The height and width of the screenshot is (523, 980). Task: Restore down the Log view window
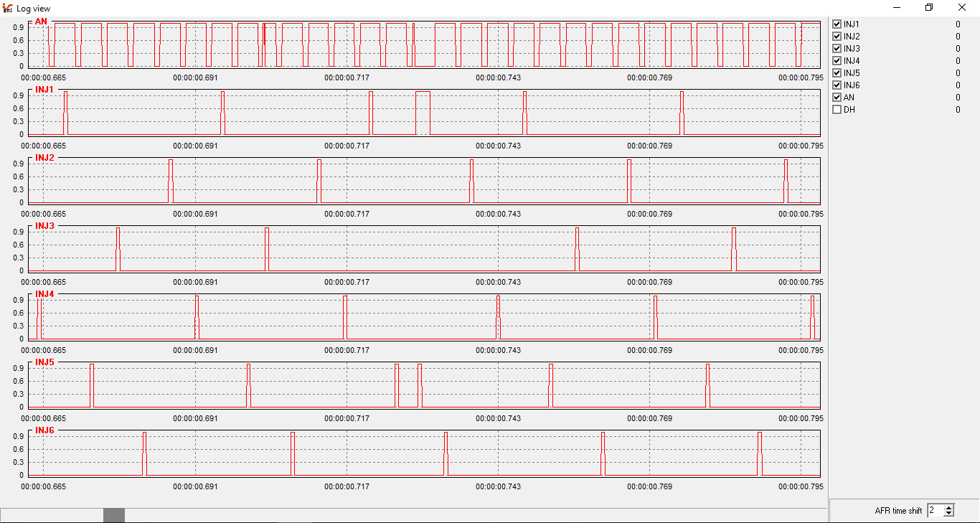tap(929, 7)
